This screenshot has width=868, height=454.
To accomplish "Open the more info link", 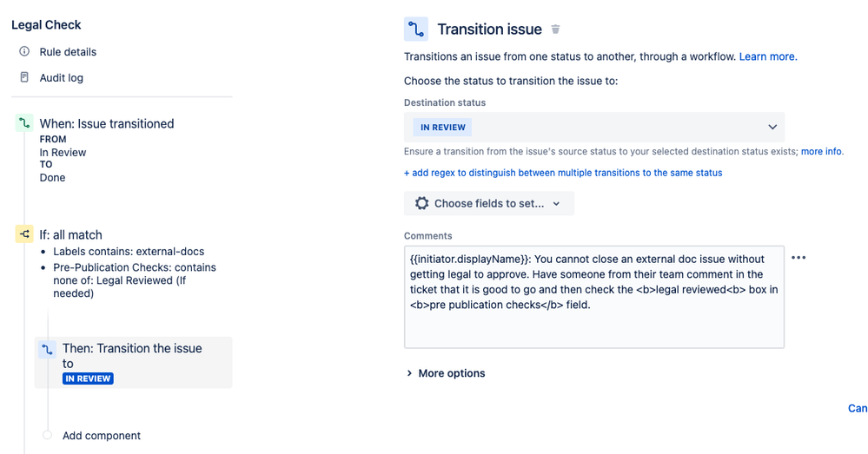I will point(821,152).
